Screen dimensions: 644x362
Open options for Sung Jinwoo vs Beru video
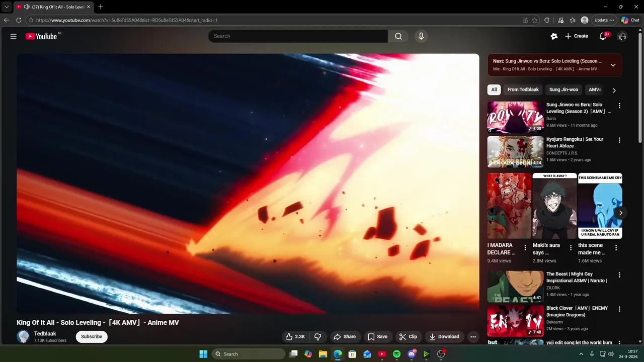[x=619, y=106]
